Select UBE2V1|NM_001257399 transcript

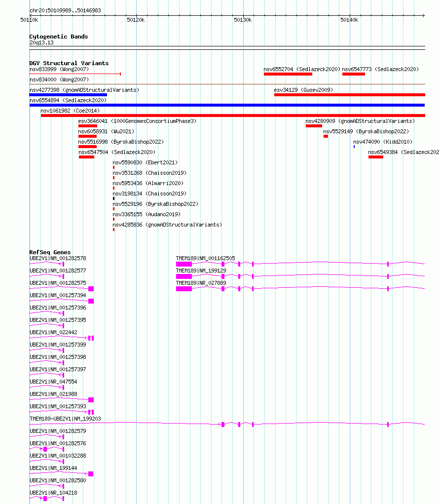pos(58,345)
